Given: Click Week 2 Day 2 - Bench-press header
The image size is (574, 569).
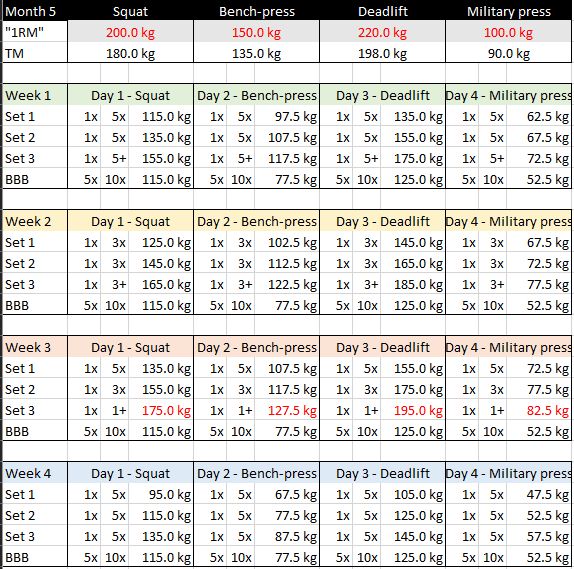Looking at the screenshot, I should pyautogui.click(x=256, y=222).
